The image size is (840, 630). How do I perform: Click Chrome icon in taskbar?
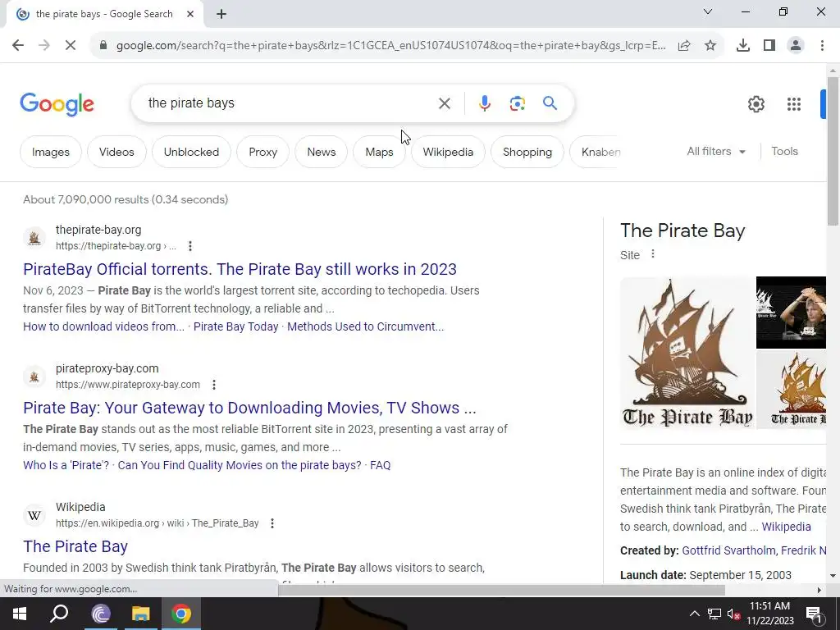coord(181,614)
